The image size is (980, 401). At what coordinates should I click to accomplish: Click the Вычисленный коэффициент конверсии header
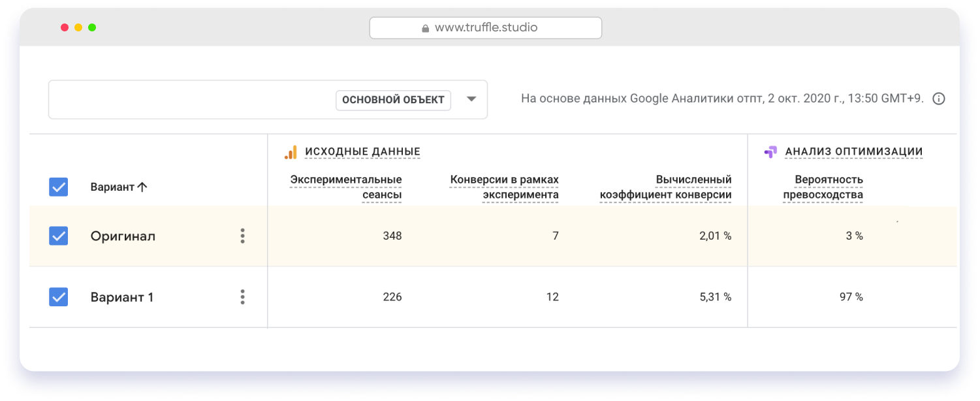pyautogui.click(x=666, y=187)
